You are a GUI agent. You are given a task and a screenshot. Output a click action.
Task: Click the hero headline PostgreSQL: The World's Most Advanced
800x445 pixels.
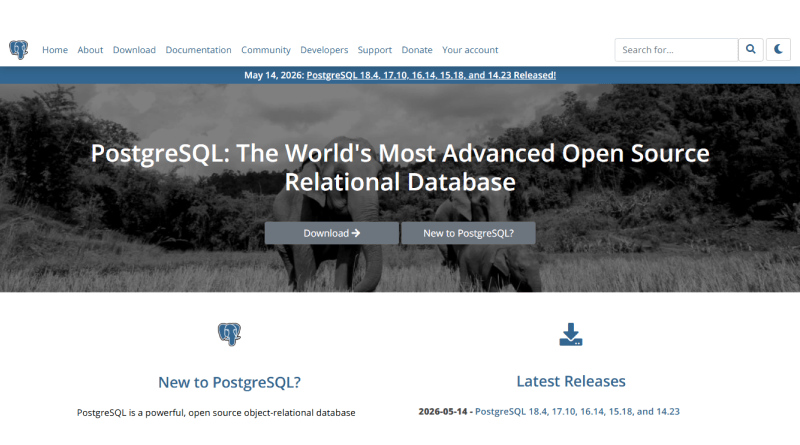(x=400, y=167)
